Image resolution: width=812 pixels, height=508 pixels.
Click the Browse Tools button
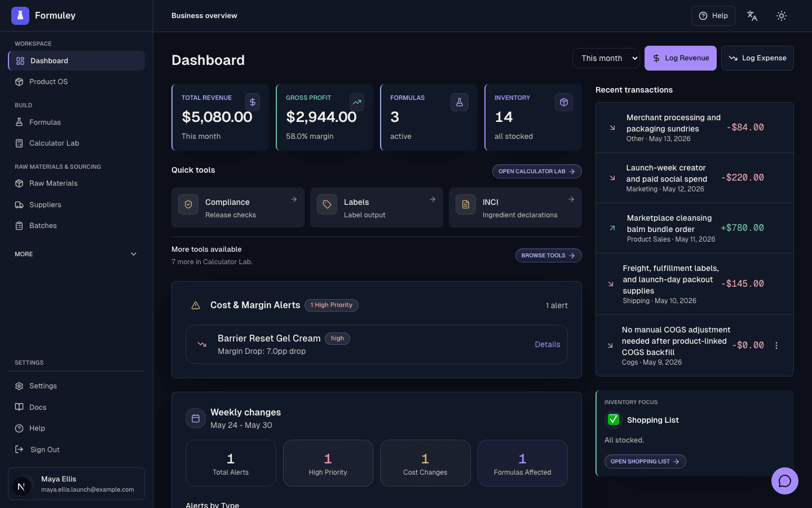549,256
